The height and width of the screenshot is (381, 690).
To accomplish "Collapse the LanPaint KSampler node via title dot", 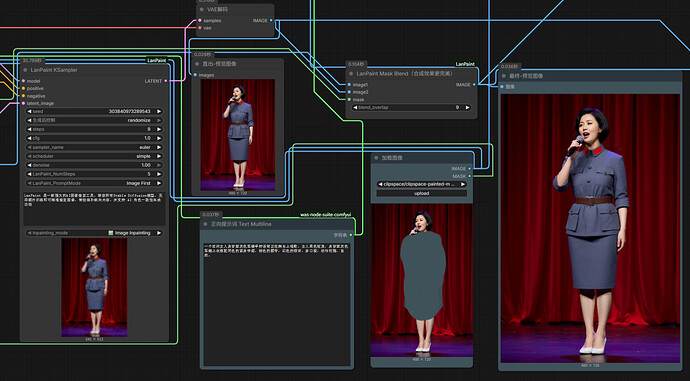I will click(x=26, y=70).
